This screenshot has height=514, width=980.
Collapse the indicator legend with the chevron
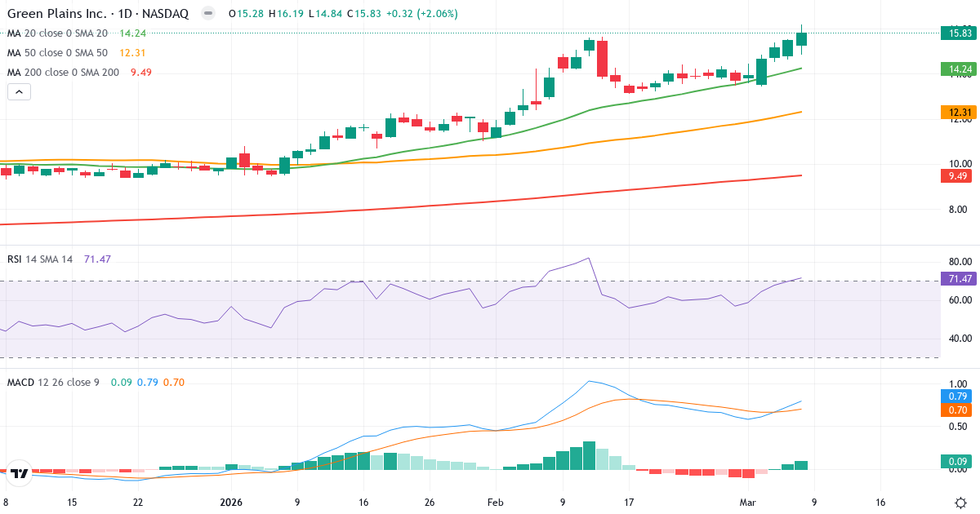[18, 91]
